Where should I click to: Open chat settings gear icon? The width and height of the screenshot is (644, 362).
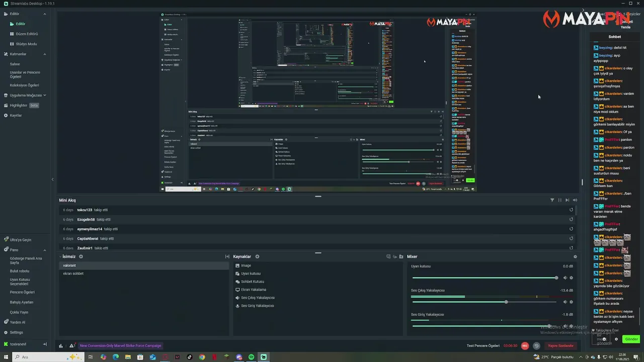[616, 339]
